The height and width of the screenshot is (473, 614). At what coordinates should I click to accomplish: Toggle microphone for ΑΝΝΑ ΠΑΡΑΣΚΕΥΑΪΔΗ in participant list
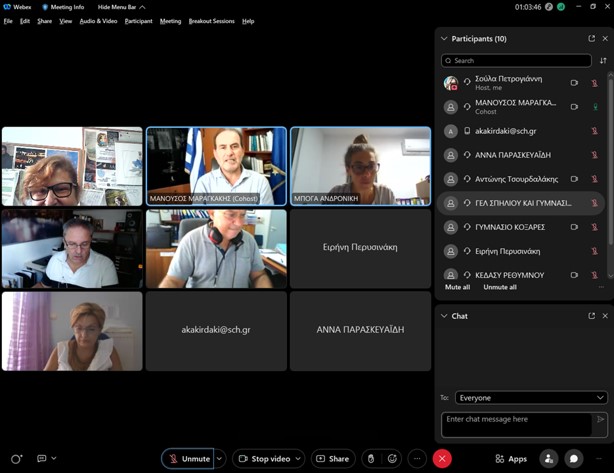[x=594, y=155]
